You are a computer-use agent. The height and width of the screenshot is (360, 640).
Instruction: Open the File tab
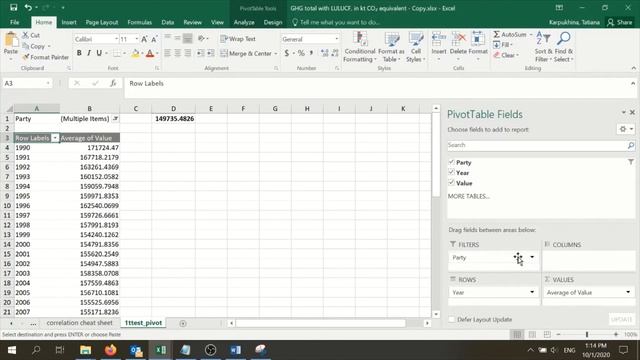coord(15,22)
